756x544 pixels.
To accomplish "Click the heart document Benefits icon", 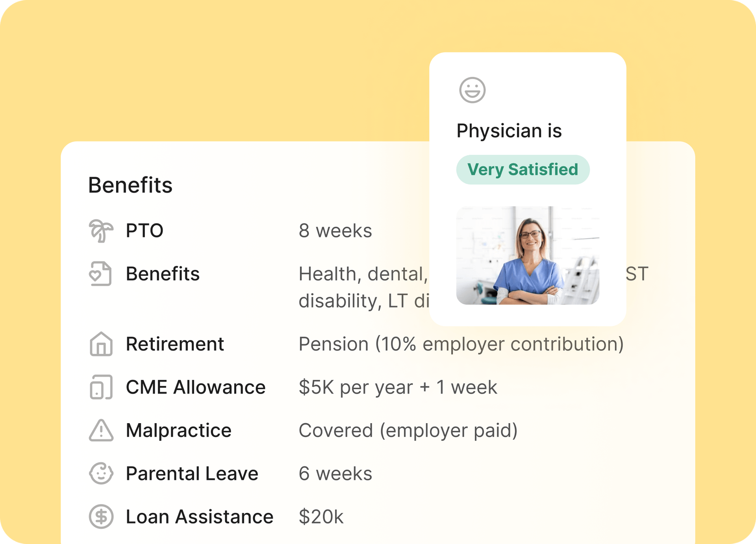I will click(x=100, y=274).
